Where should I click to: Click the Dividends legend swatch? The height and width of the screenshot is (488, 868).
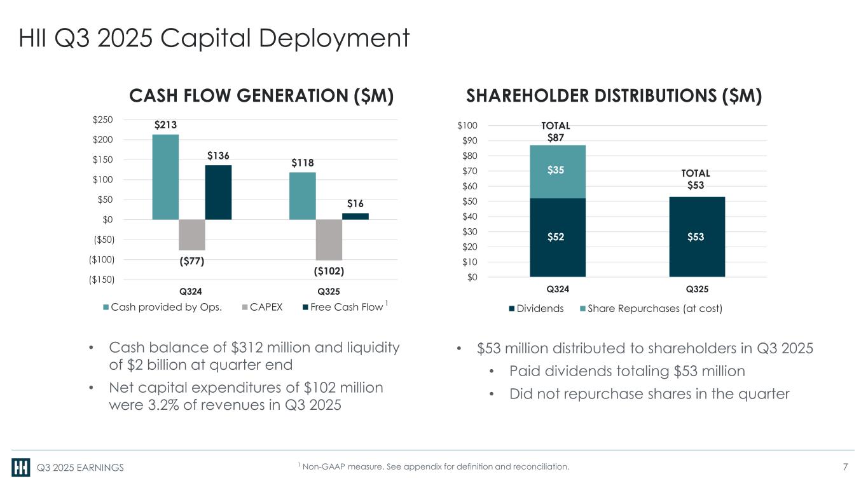coord(512,309)
